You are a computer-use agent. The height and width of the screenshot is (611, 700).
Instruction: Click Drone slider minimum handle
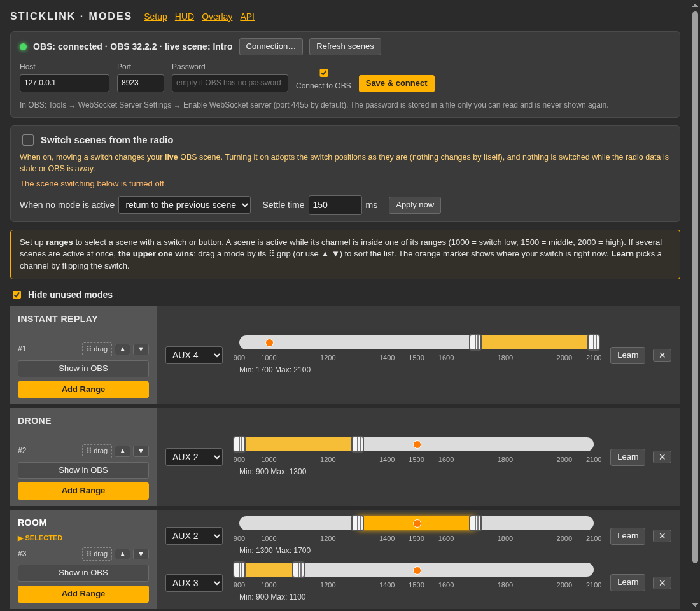[x=239, y=444]
